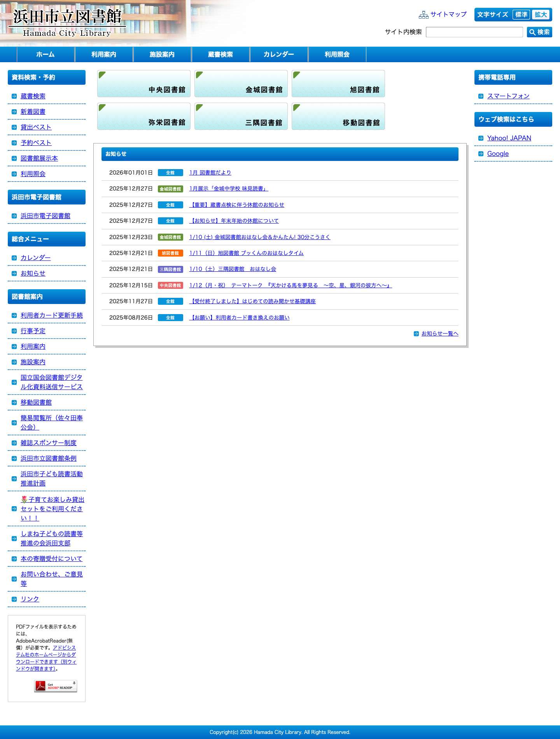Open the ホーム navigation tab
560x739 pixels.
[45, 54]
